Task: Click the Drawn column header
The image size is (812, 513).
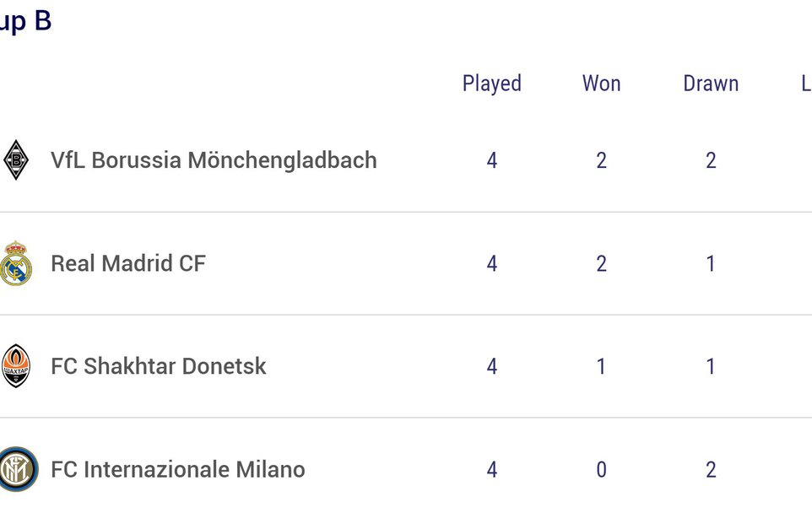Action: 711,84
